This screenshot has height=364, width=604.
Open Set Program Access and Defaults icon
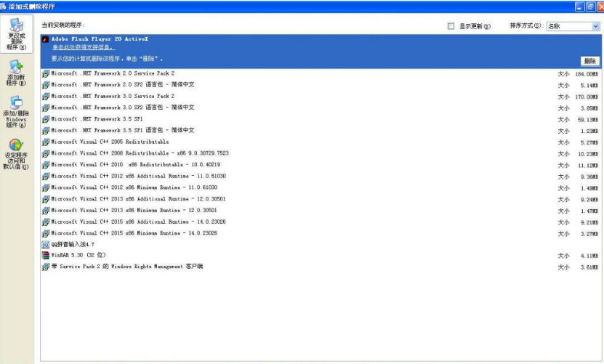16,146
